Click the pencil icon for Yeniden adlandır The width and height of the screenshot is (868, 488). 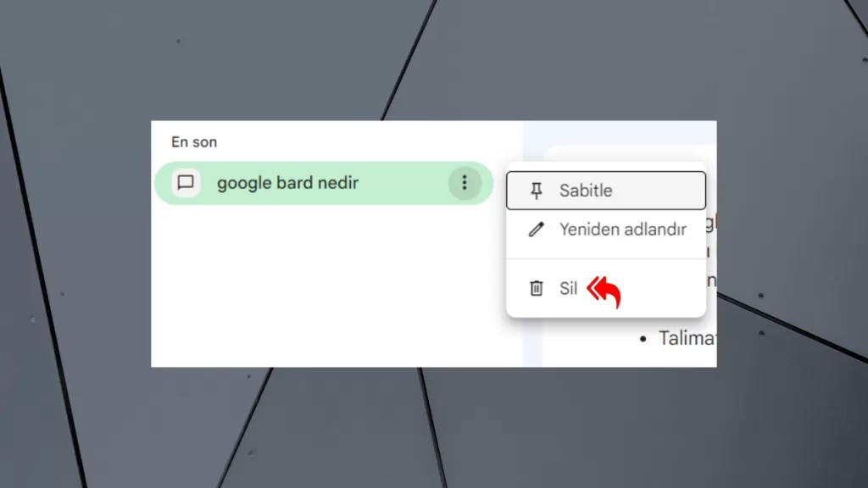point(536,229)
